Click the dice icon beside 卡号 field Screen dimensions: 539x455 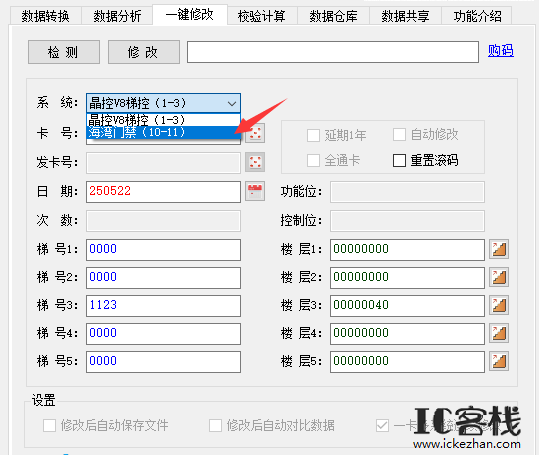tap(255, 133)
